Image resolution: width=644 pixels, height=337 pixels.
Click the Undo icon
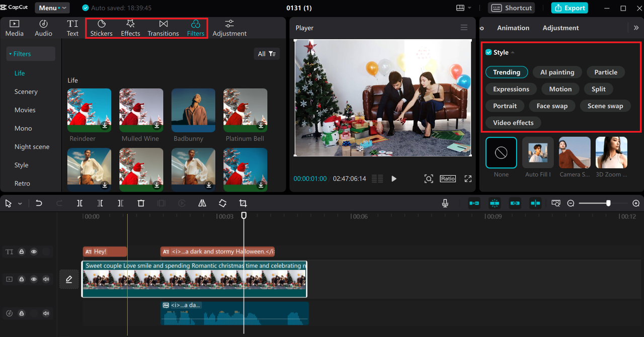(x=39, y=203)
